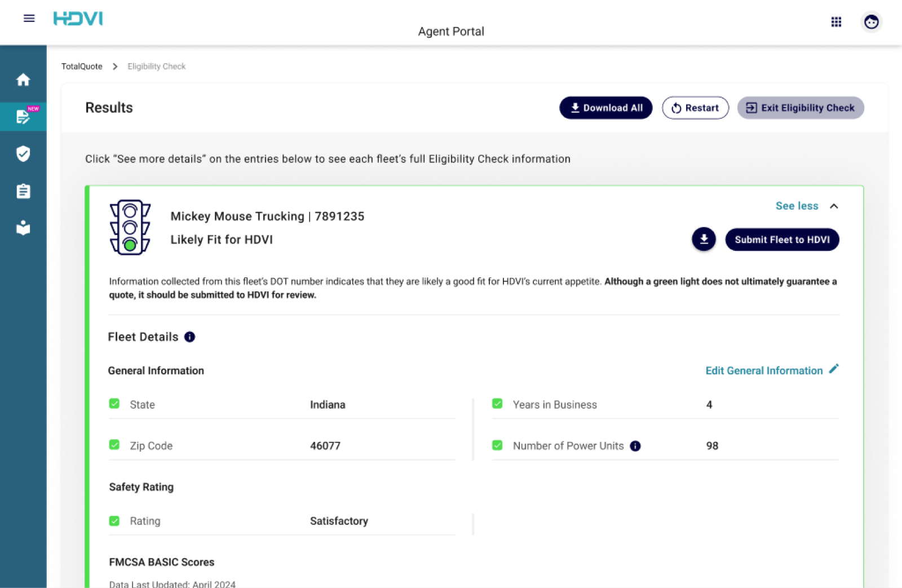Select the Satisfactory rating value
Screen dimensions: 902x588
click(x=339, y=521)
